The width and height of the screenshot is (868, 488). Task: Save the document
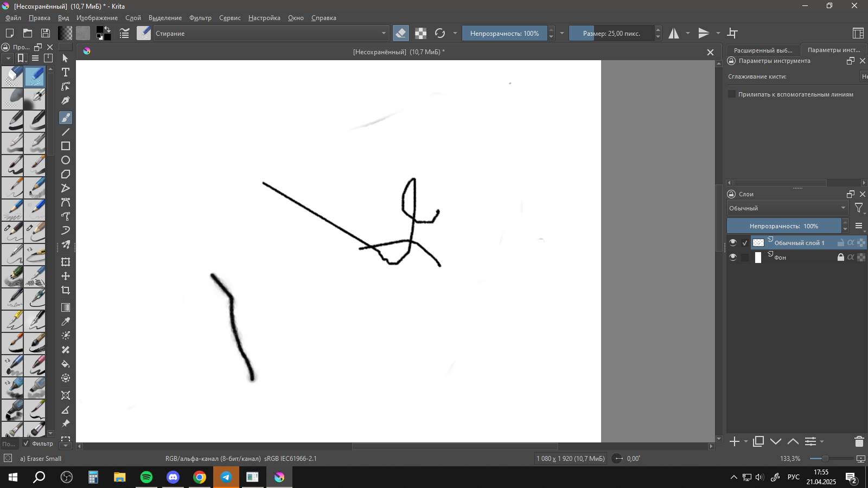pyautogui.click(x=46, y=33)
